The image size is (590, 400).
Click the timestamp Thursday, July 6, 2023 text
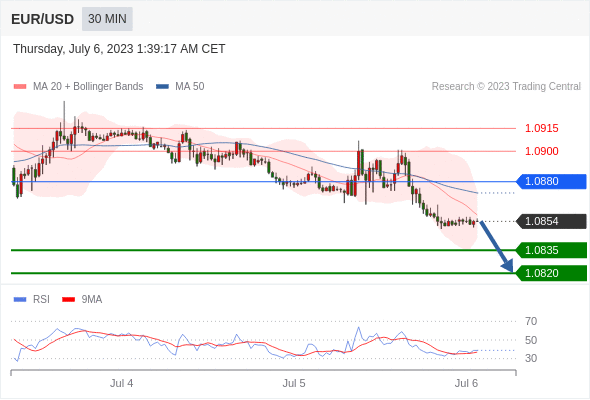pyautogui.click(x=119, y=49)
